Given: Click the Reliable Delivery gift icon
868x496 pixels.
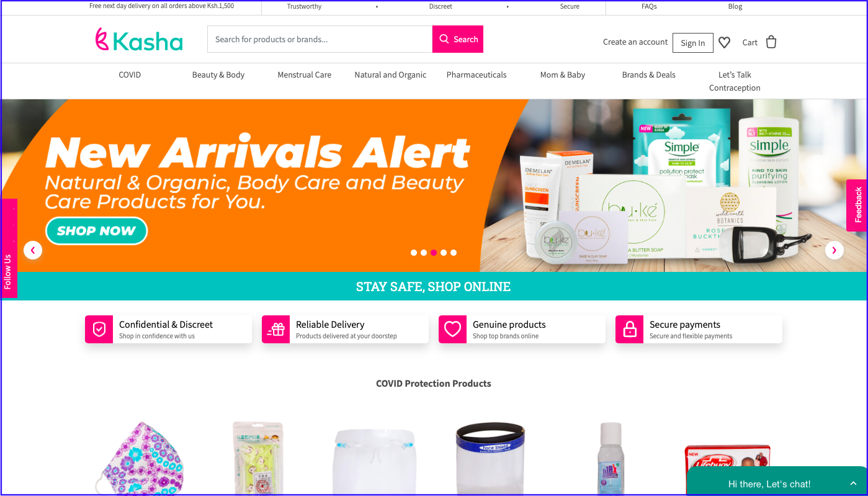Looking at the screenshot, I should [276, 329].
